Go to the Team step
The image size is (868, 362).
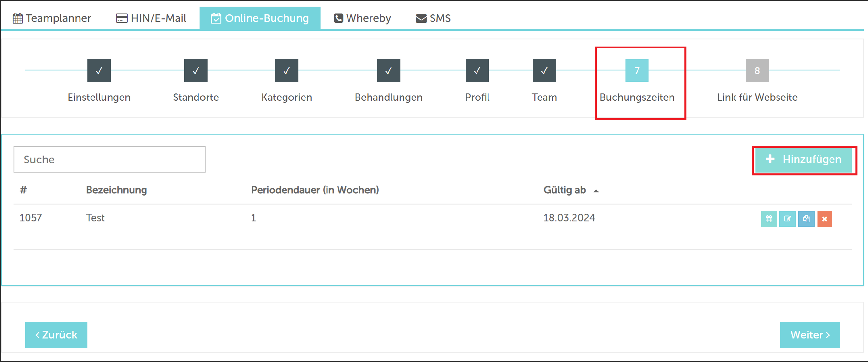(544, 70)
